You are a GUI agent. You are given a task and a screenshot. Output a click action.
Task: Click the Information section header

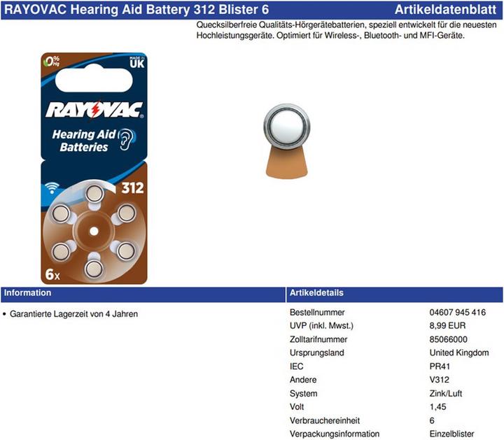[27, 292]
